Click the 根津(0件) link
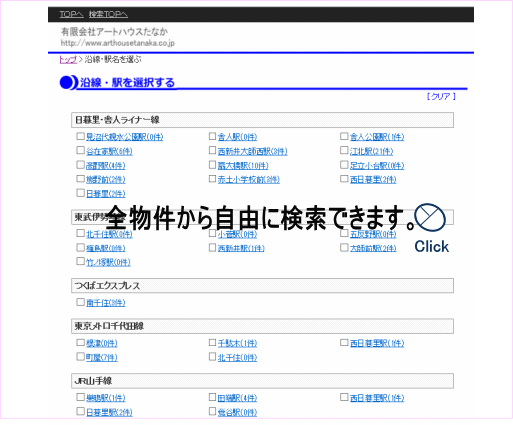 click(x=102, y=343)
